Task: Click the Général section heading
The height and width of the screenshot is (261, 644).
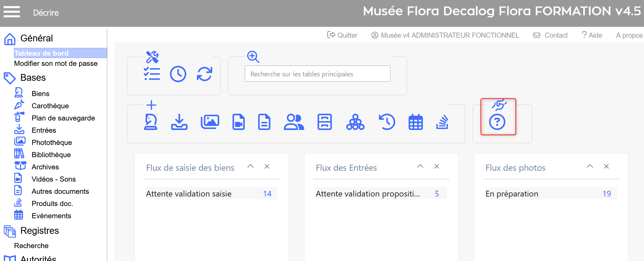Action: click(x=37, y=38)
